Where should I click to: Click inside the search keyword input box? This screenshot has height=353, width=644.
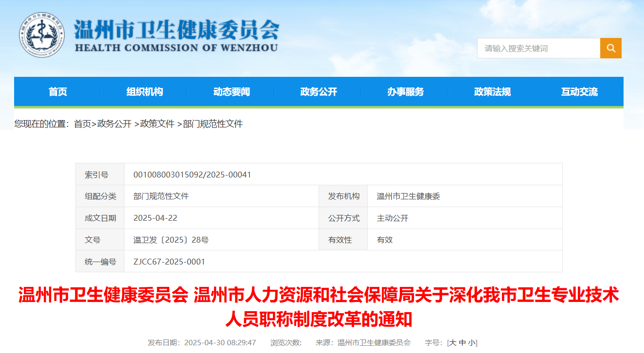(x=535, y=48)
